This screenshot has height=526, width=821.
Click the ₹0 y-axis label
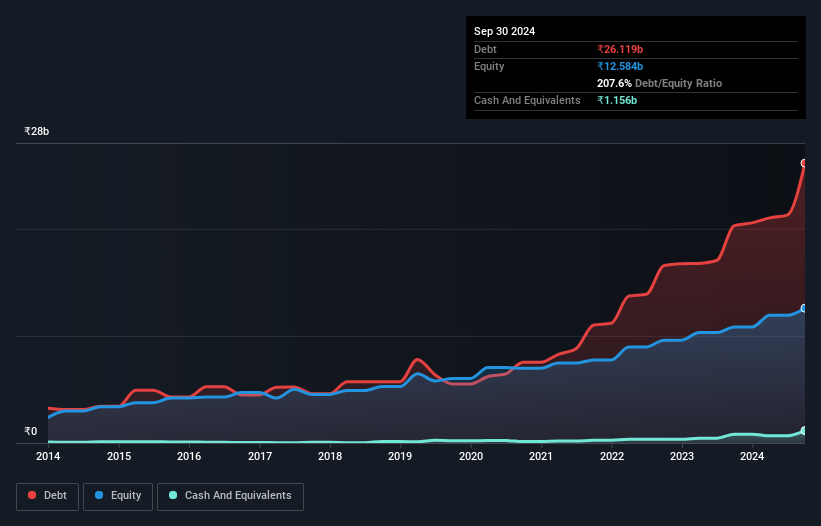(x=31, y=431)
